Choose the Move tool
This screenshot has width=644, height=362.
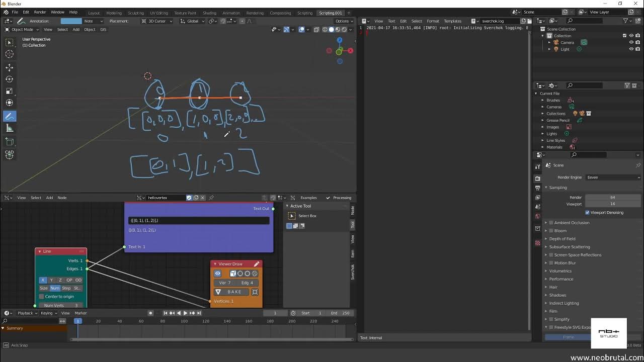point(10,67)
